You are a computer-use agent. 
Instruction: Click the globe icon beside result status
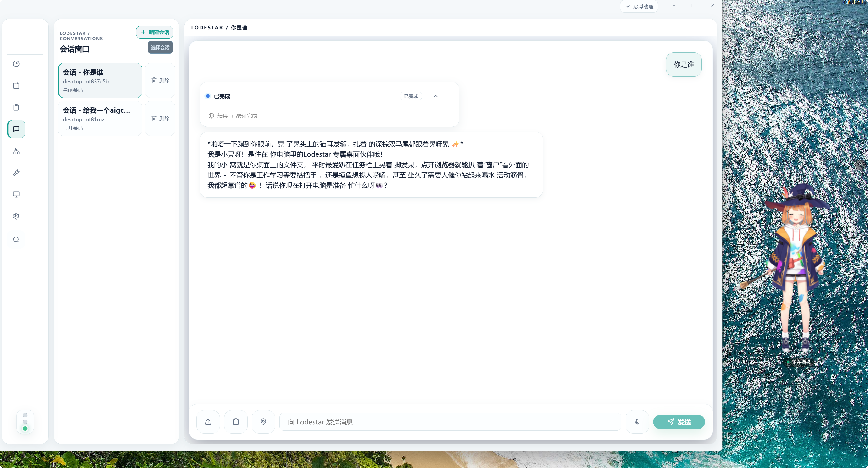tap(211, 116)
